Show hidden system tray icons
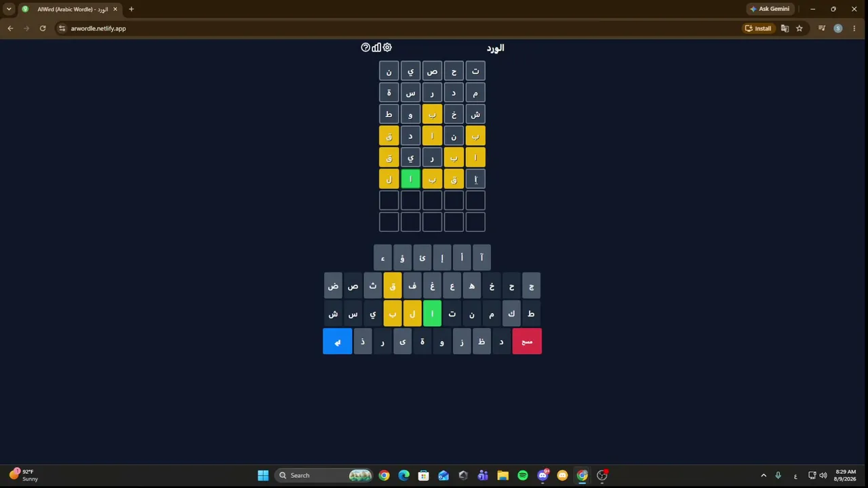Image resolution: width=868 pixels, height=488 pixels. click(764, 475)
